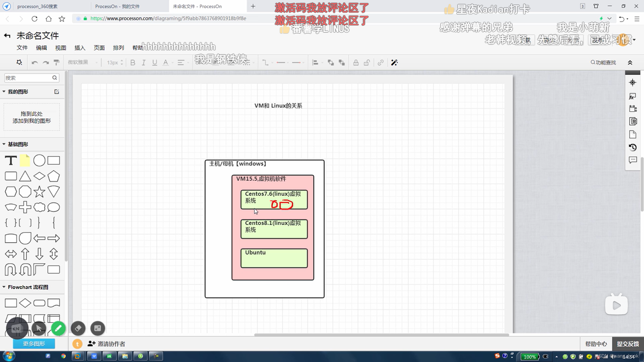Image resolution: width=644 pixels, height=362 pixels.
Task: Open 帮助中心 help center
Action: click(x=596, y=344)
